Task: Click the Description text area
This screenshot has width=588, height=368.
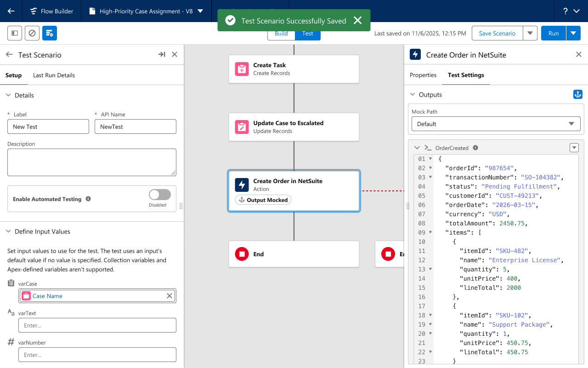Action: (92, 162)
